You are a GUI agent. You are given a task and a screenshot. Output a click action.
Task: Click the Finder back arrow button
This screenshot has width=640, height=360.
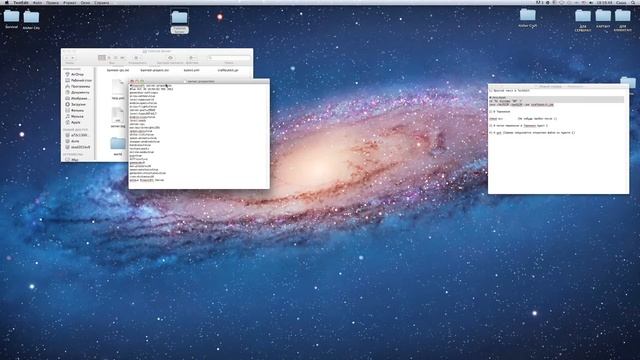pos(67,58)
